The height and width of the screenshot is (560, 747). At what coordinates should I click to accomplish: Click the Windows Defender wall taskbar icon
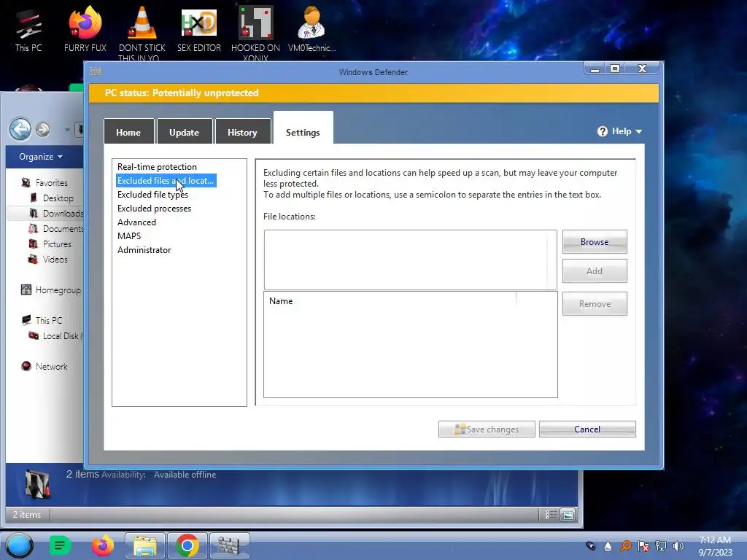tap(229, 545)
